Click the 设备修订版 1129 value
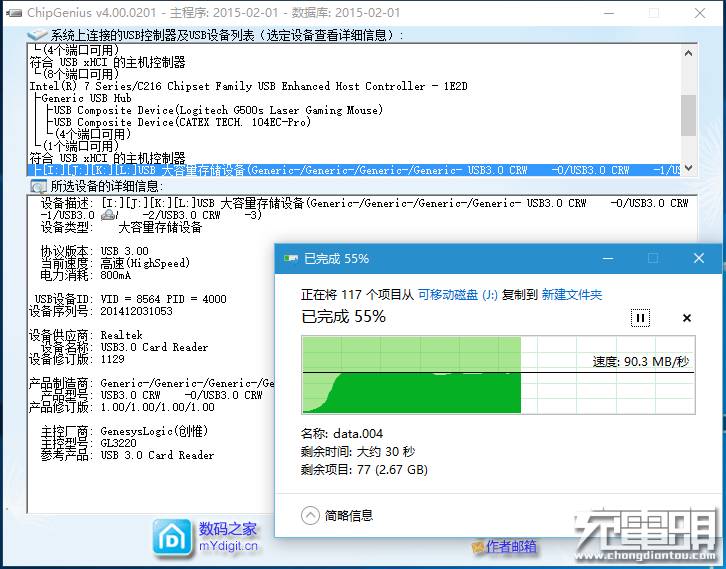The width and height of the screenshot is (726, 569). pyautogui.click(x=113, y=359)
